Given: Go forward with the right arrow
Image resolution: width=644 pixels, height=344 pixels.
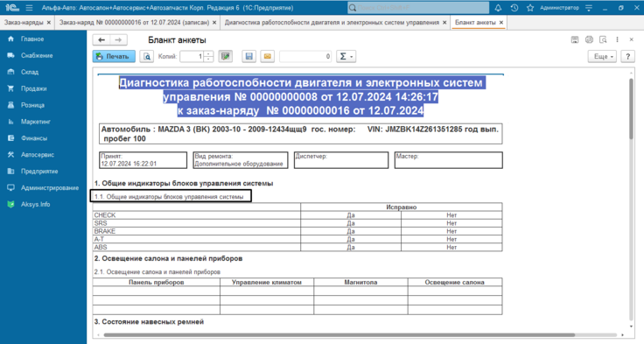Looking at the screenshot, I should [118, 40].
